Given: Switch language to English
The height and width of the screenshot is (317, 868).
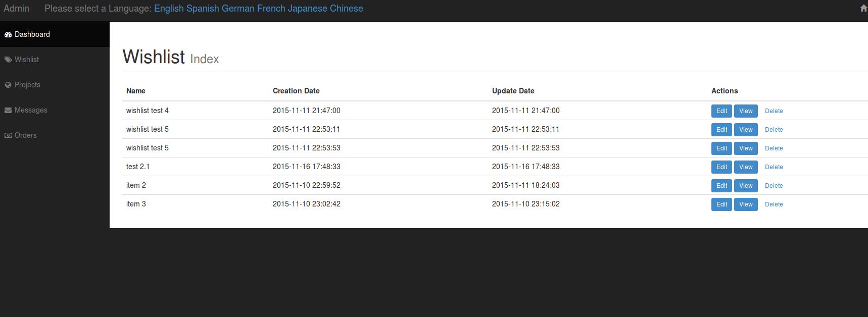Looking at the screenshot, I should tap(169, 9).
